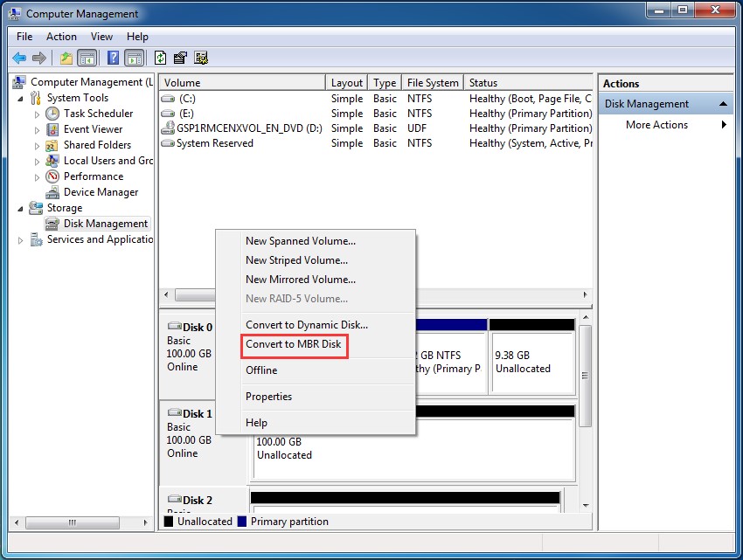The image size is (743, 560).
Task: Click the Refresh icon on the toolbar
Action: point(160,58)
